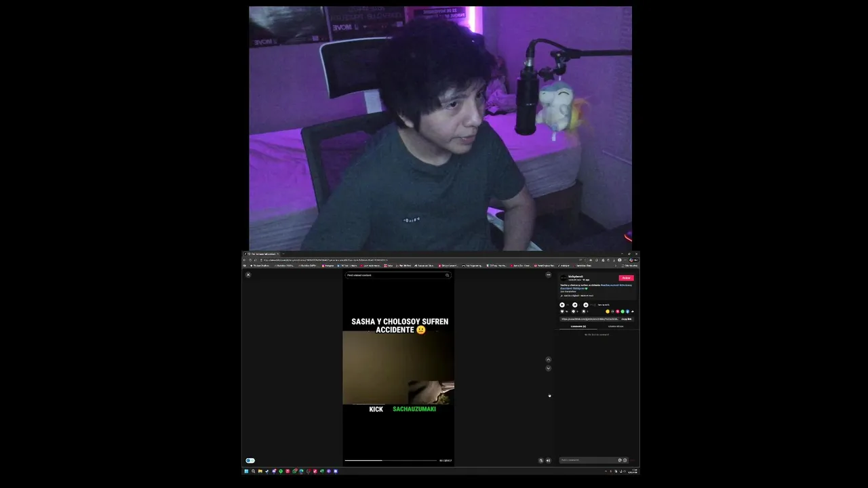
Task: Share to WhatsApp green icon
Action: pyautogui.click(x=623, y=312)
